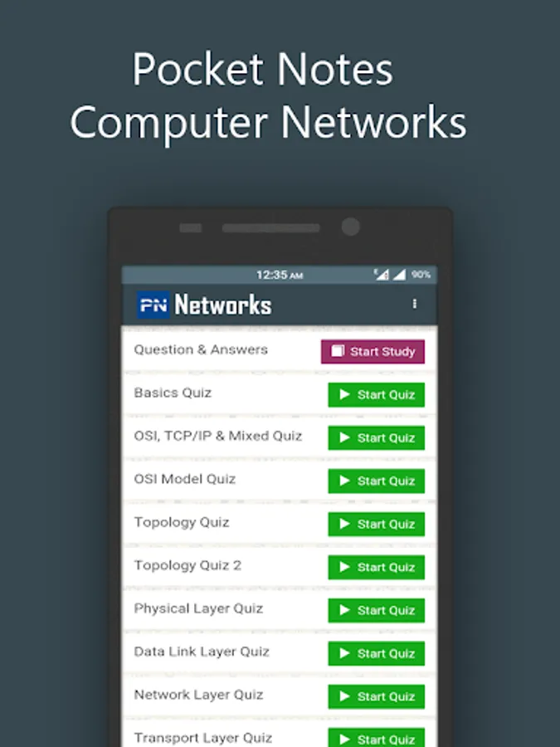Start the Physical Layer Quiz
This screenshot has height=747, width=560.
click(x=376, y=610)
